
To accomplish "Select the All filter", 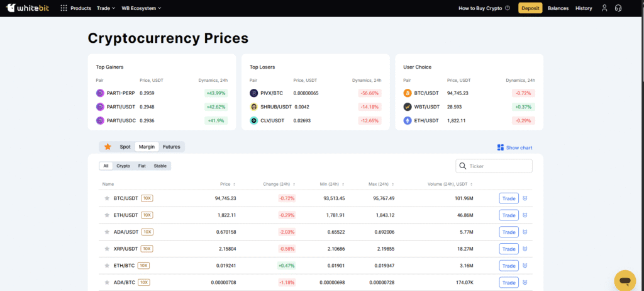I will 106,166.
